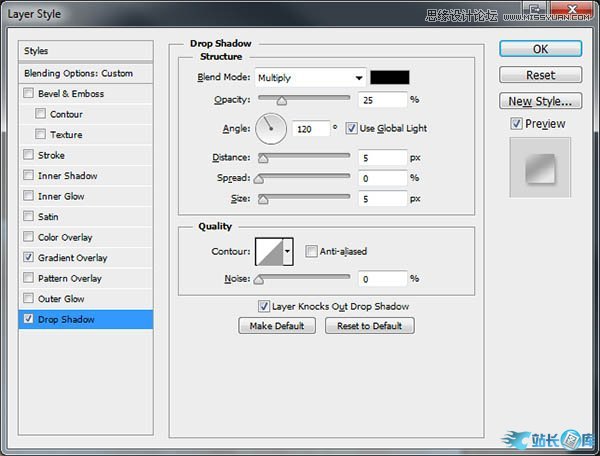Enable the Anti-aliased checkbox
This screenshot has height=456, width=600.
[312, 252]
